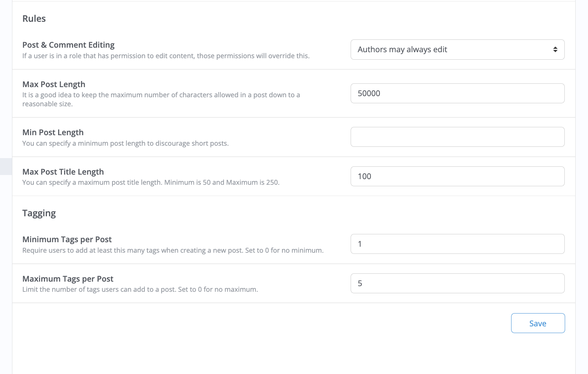Click the Maximum Tags per Post label

point(68,279)
